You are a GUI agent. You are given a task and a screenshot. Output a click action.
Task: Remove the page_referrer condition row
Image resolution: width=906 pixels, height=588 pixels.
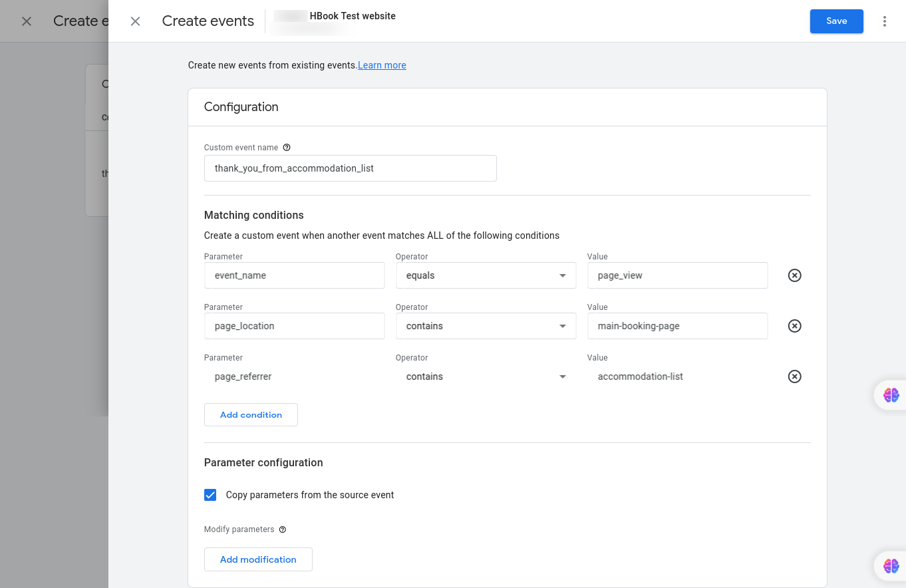(794, 376)
